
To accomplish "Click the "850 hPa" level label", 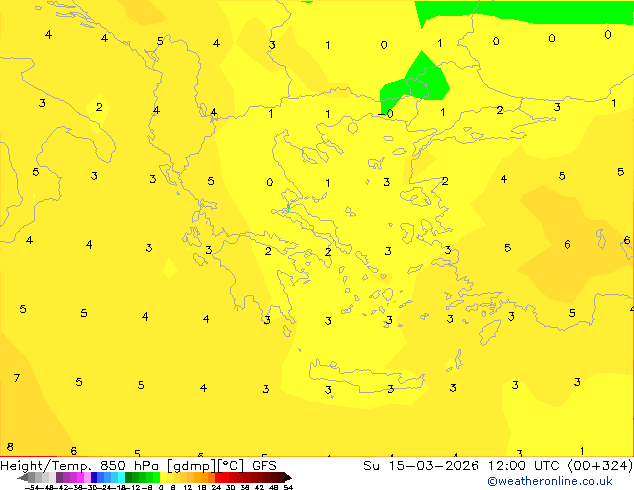I will [x=129, y=466].
